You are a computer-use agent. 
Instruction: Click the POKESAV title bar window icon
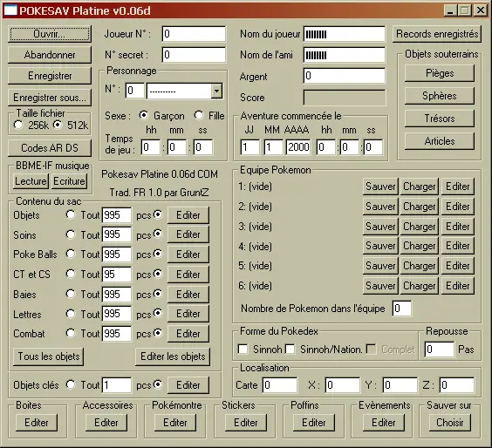(10, 10)
